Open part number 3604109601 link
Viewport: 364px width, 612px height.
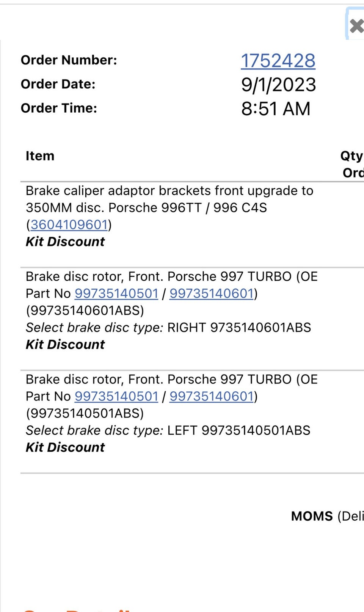coord(69,224)
